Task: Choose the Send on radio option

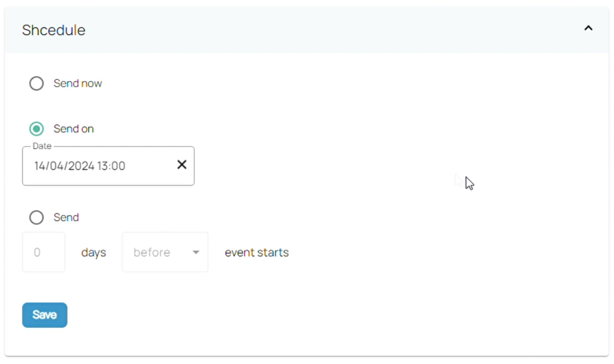Action: pos(37,129)
